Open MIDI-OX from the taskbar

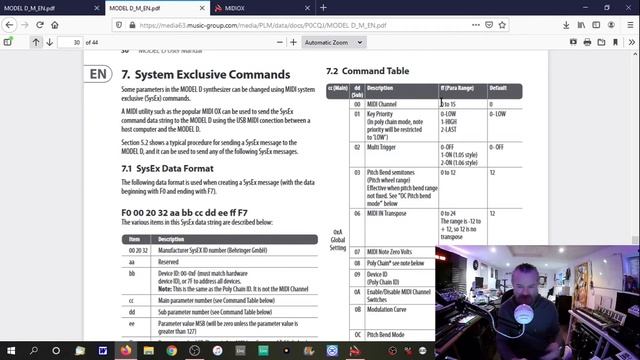[x=355, y=351]
